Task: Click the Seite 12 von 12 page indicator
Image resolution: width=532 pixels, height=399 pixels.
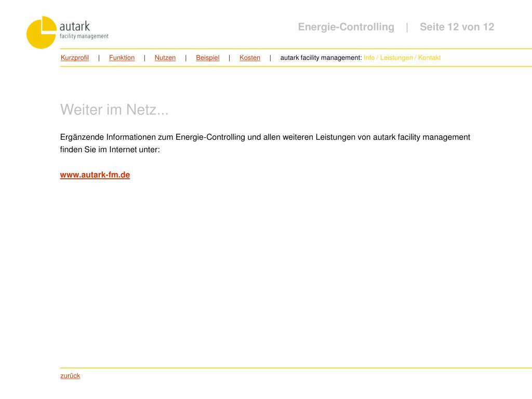Action: 457,27
